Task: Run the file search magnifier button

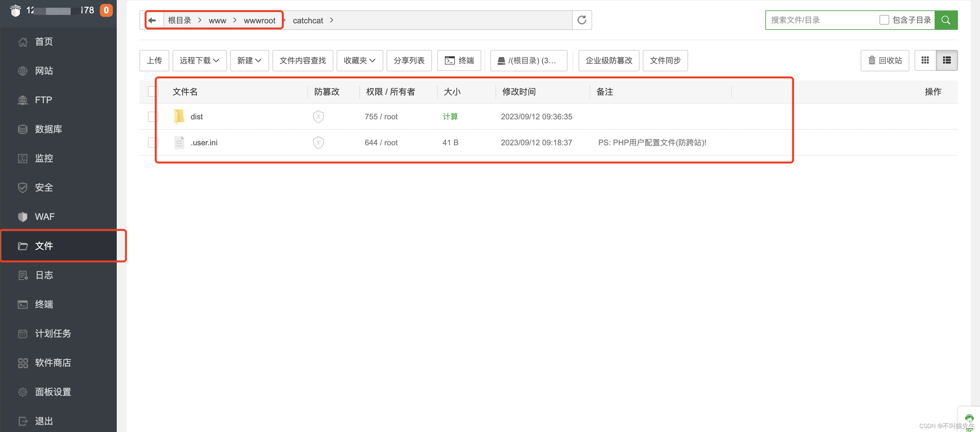Action: 946,20
